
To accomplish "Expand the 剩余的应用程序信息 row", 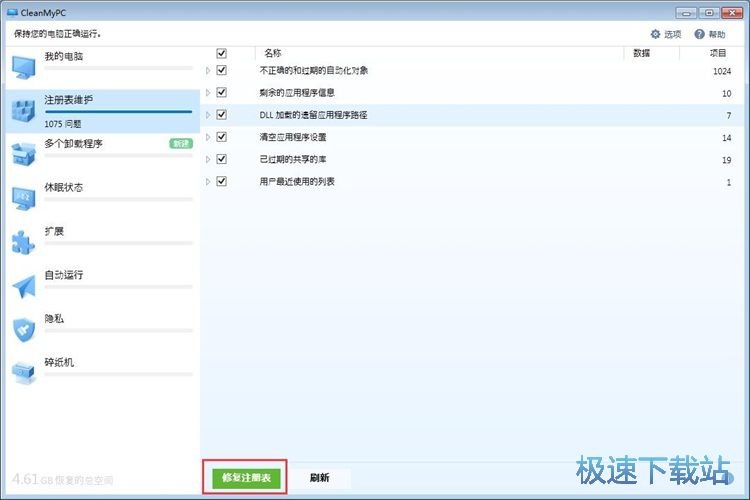I will (208, 92).
